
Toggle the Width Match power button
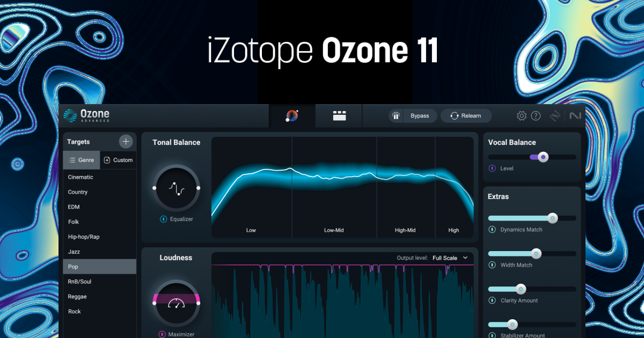492,265
